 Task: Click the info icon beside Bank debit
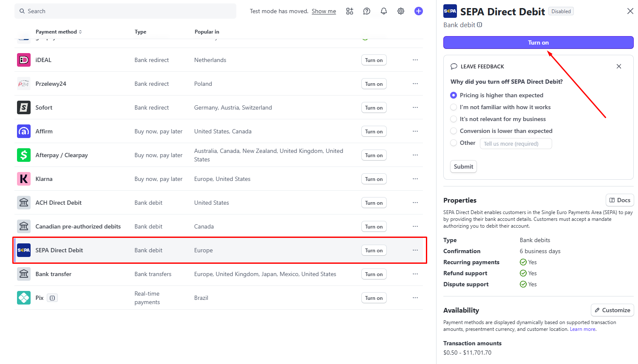479,25
